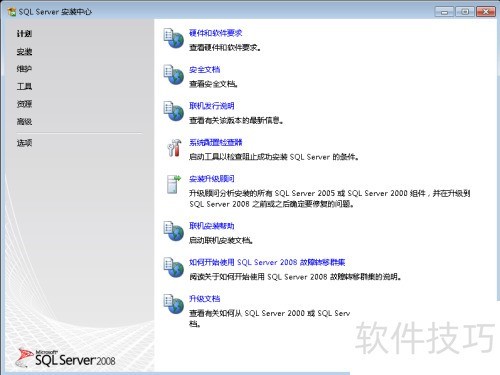Click SQL Server title bar app icon
Screen dimensions: 500x375
(12, 12)
